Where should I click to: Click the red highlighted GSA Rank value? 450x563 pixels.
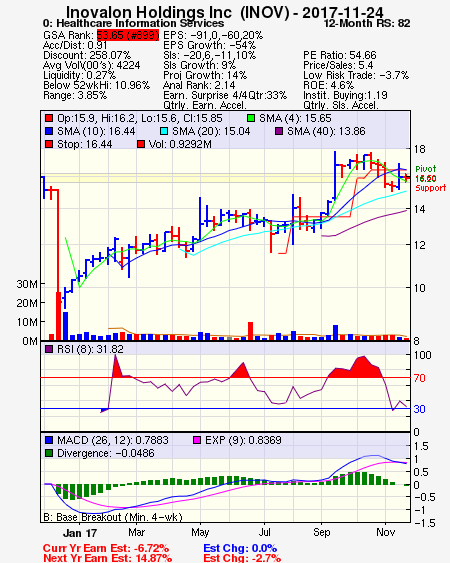coord(128,35)
